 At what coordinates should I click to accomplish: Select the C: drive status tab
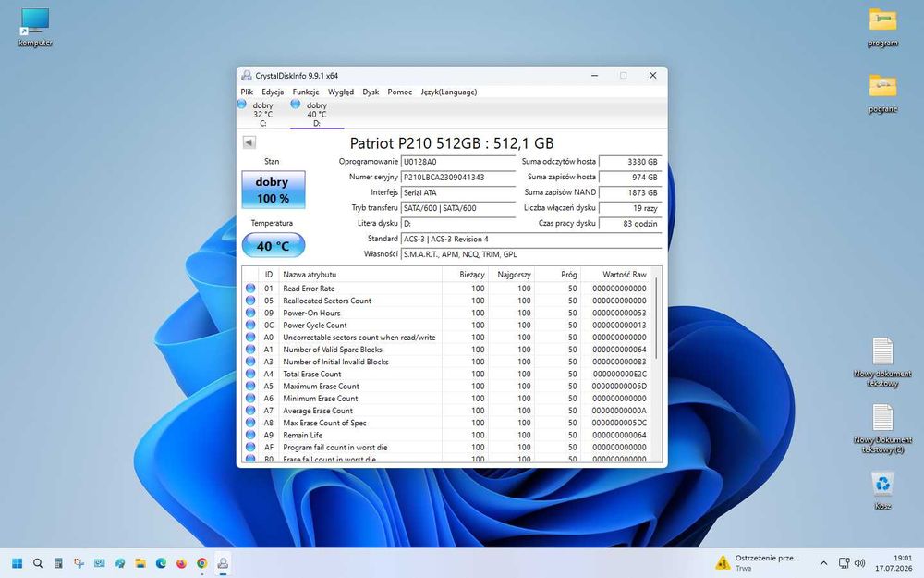click(x=257, y=114)
